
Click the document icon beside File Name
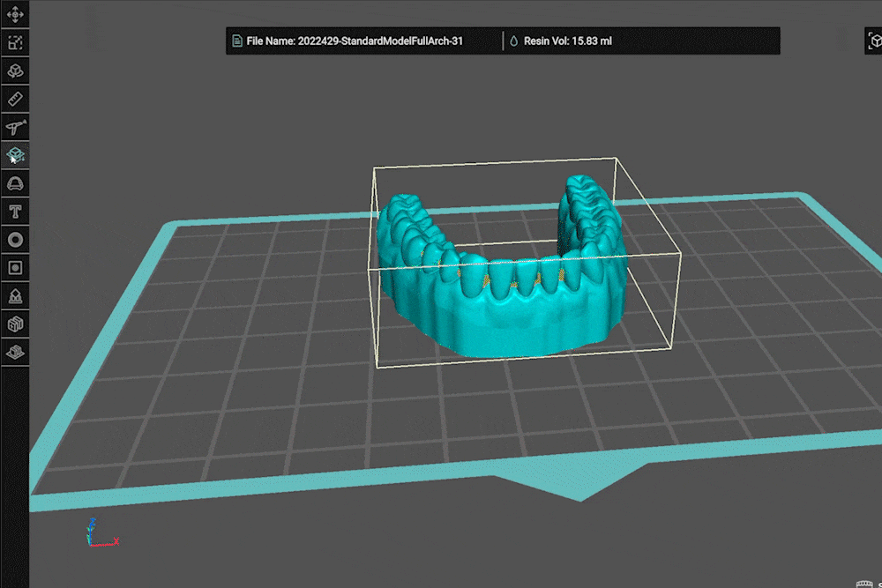(x=237, y=41)
